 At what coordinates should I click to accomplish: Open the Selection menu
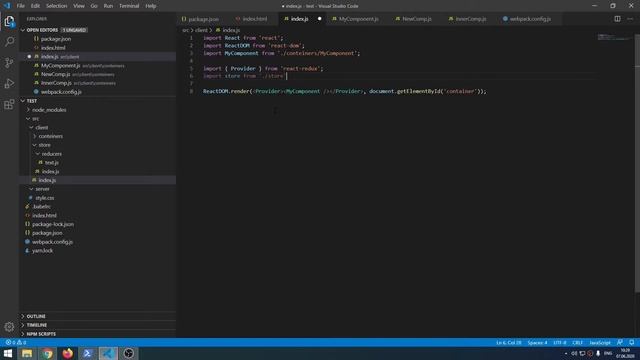click(x=56, y=6)
